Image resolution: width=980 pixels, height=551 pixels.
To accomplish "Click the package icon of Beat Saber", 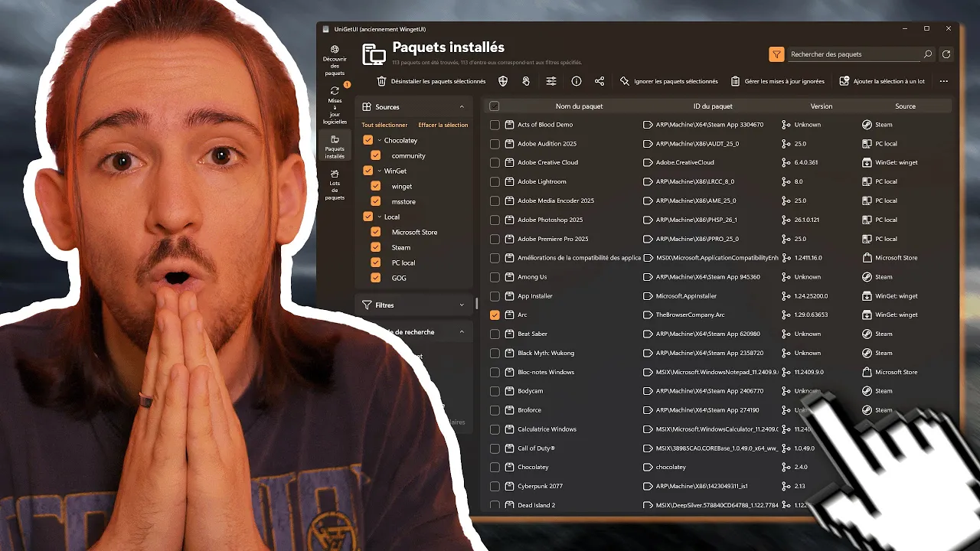I will pos(509,334).
